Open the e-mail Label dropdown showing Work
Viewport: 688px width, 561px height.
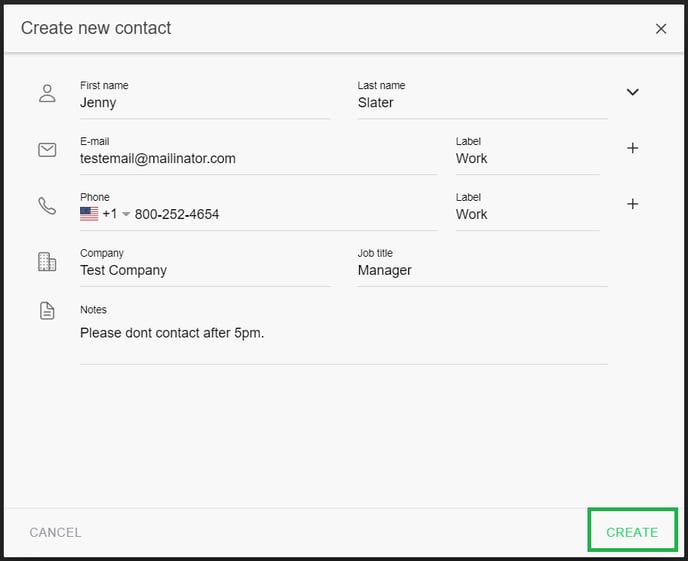(527, 158)
